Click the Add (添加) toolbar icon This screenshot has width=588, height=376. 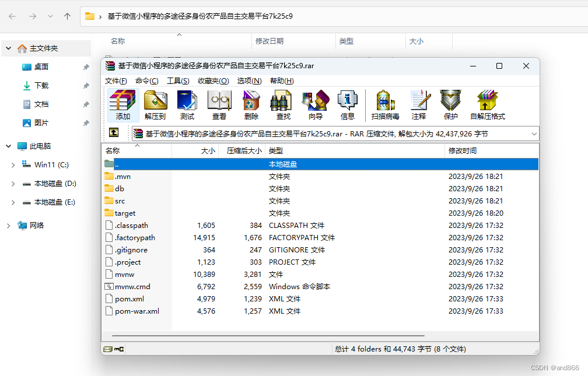coord(123,105)
